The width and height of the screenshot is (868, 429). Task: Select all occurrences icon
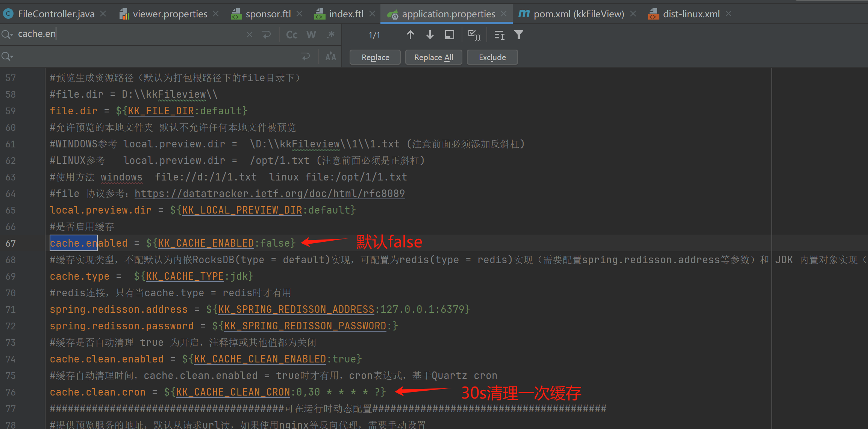click(x=474, y=35)
